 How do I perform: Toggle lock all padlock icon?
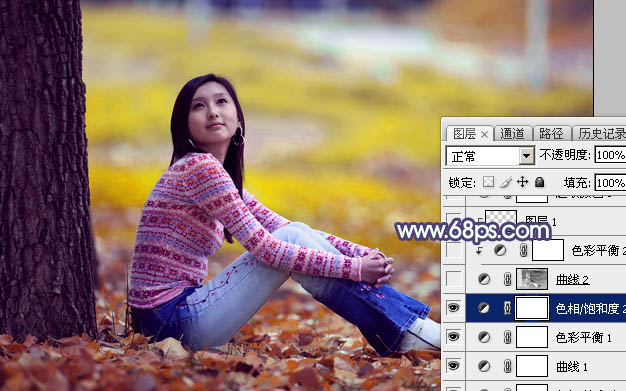[x=539, y=182]
